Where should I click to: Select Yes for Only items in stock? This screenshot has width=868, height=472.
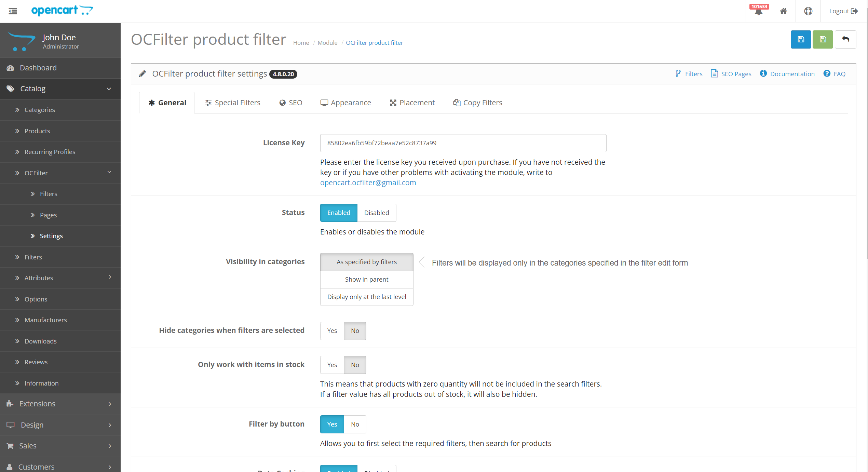point(332,365)
